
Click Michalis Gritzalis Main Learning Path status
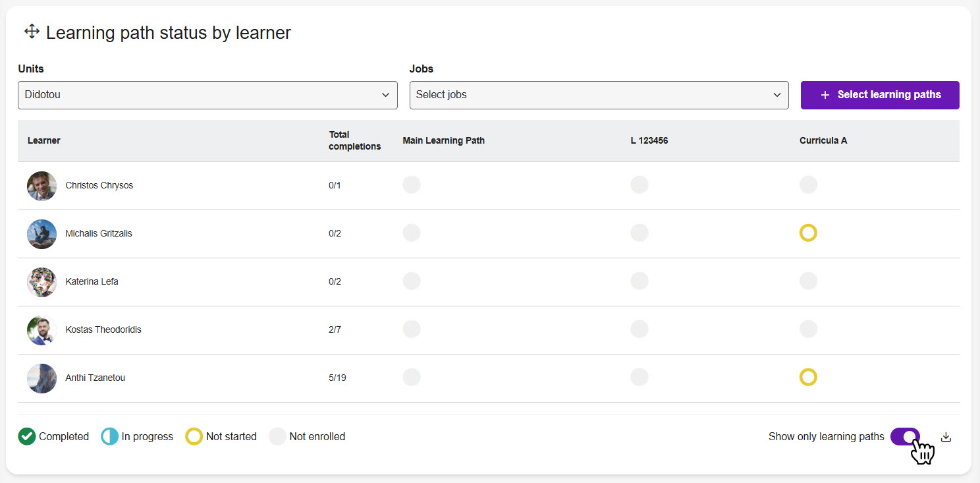tap(412, 233)
